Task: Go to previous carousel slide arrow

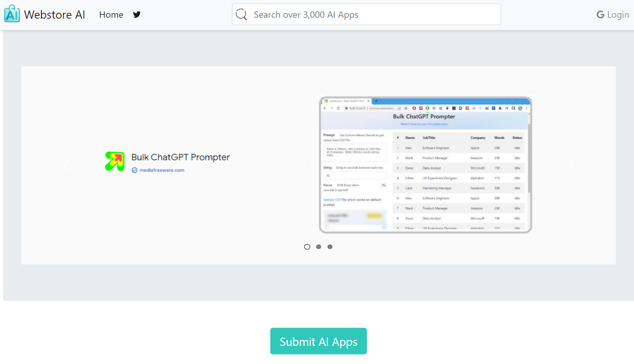Action: click(66, 165)
